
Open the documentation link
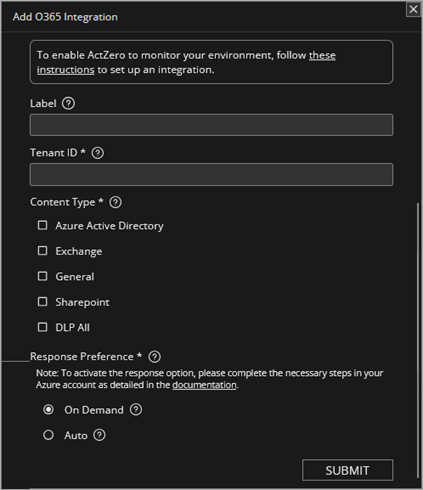pos(204,385)
